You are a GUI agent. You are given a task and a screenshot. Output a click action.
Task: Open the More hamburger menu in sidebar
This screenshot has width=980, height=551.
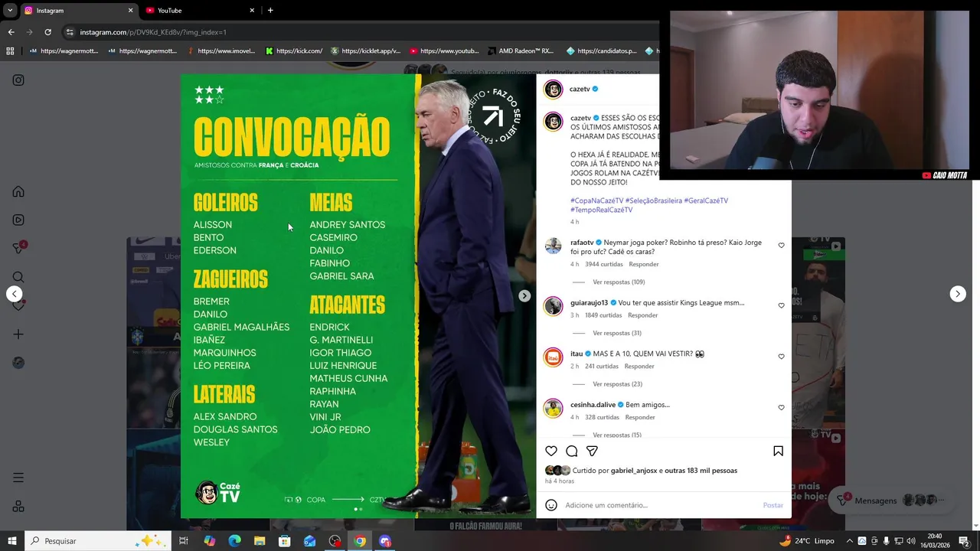point(18,478)
